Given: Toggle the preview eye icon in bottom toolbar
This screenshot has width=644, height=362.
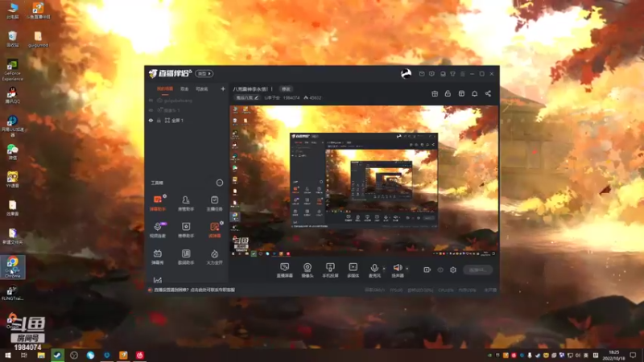Looking at the screenshot, I should [440, 269].
